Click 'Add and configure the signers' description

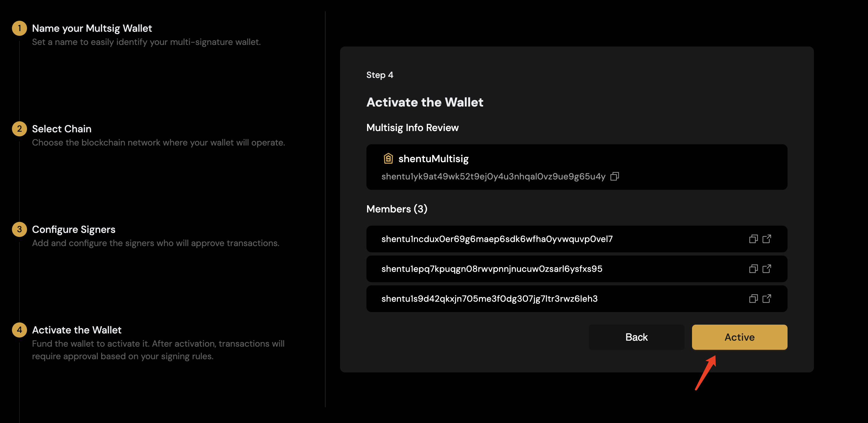[156, 243]
